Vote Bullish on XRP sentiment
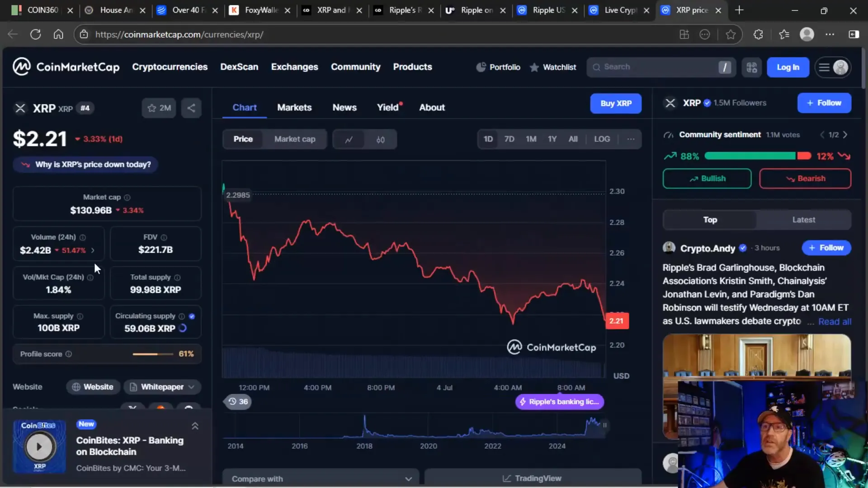The image size is (868, 488). click(x=707, y=178)
